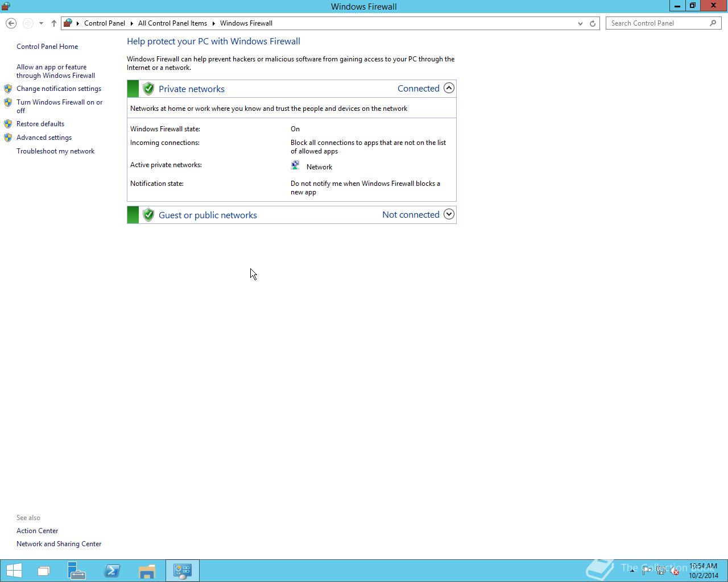728x582 pixels.
Task: Click the Guest or public networks heading
Action: 208,215
